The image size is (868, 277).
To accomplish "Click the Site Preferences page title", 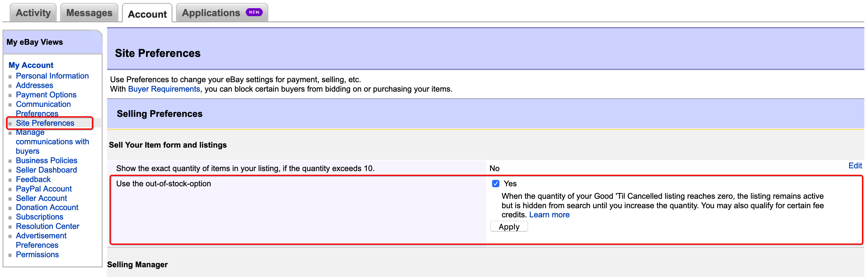I will pyautogui.click(x=157, y=53).
